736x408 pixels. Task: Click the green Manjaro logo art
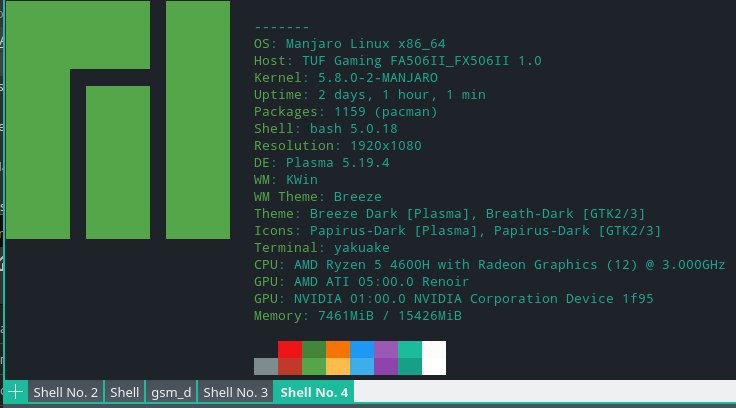(x=118, y=120)
